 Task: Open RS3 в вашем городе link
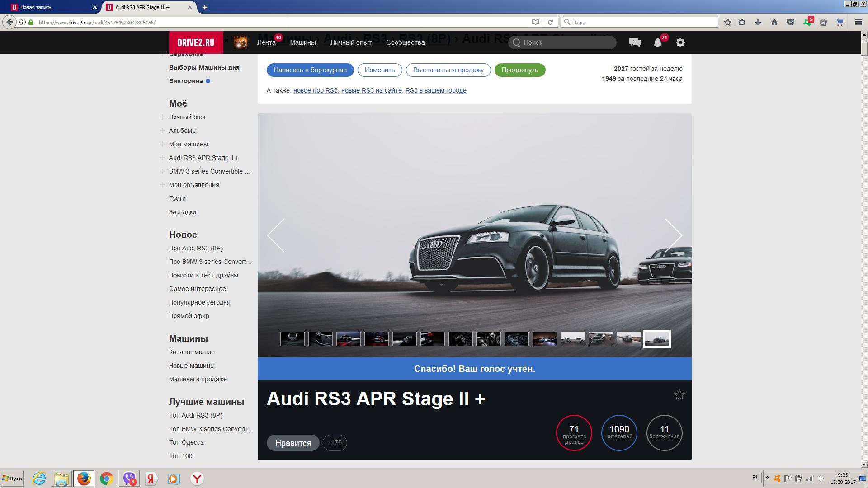[x=436, y=90]
